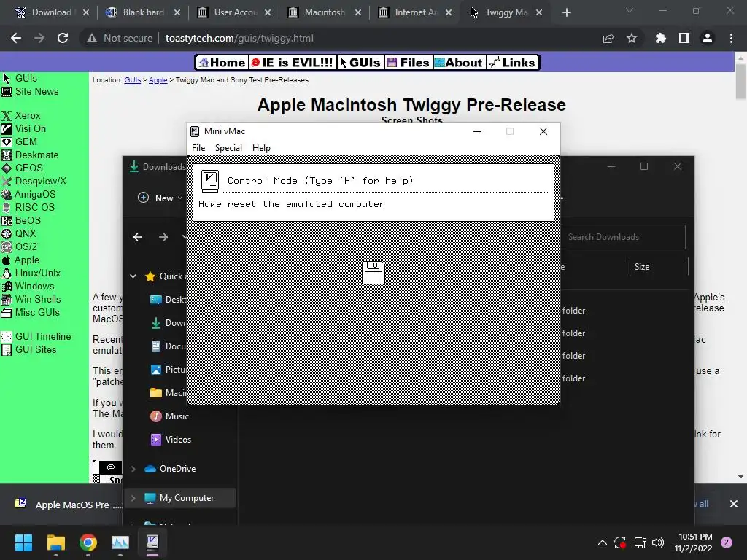Image resolution: width=747 pixels, height=560 pixels.
Task: Open the Special menu in Mini vMac
Action: pyautogui.click(x=228, y=147)
